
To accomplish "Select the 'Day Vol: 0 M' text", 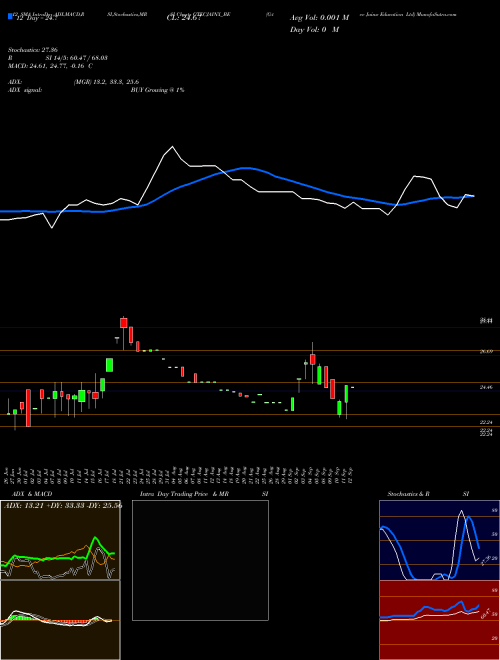I will [314, 30].
